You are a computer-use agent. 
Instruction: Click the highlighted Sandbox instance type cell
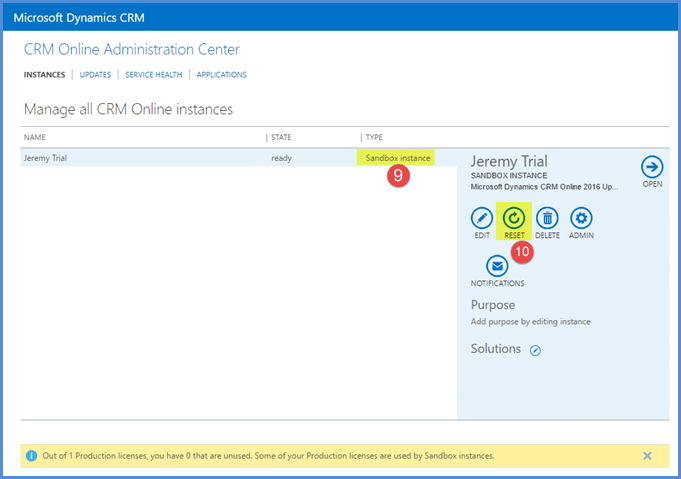[x=398, y=158]
